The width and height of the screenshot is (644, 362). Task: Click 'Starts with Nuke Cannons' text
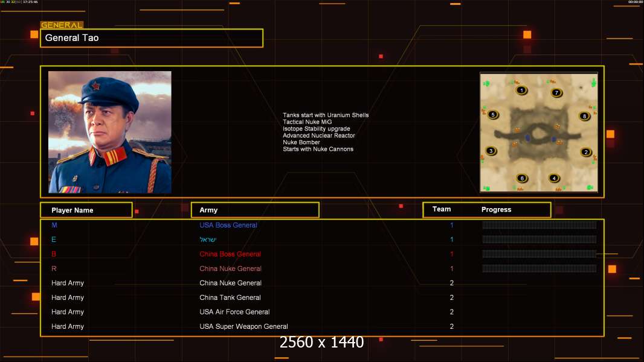tap(318, 149)
